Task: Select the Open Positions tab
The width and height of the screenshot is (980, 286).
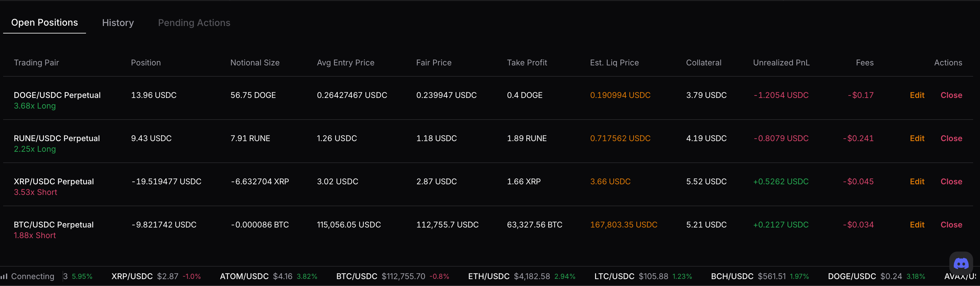Action: pos(44,23)
